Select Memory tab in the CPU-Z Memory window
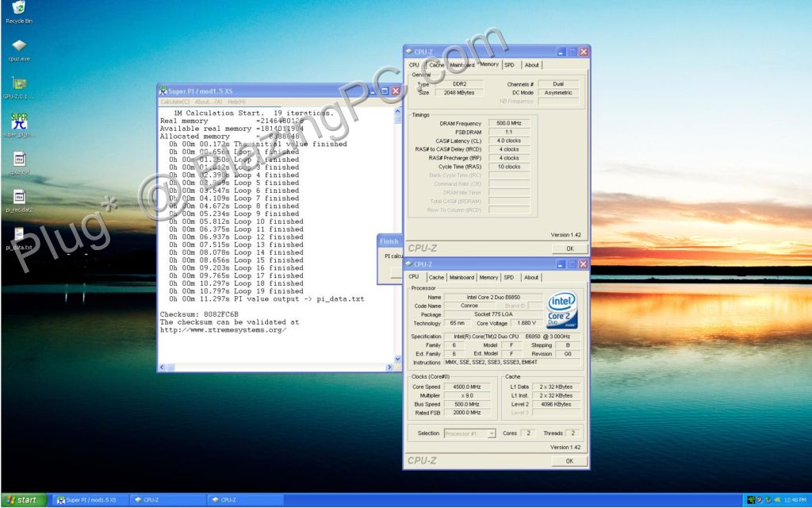 tap(488, 63)
